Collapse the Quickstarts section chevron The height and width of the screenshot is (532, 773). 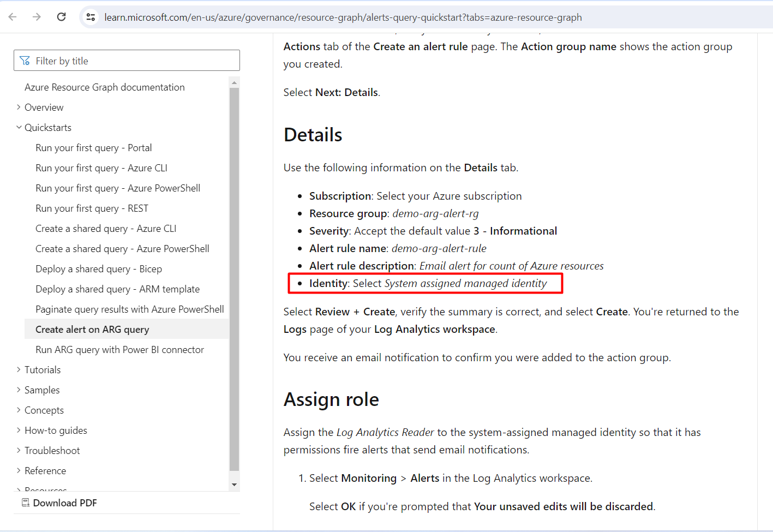click(19, 127)
